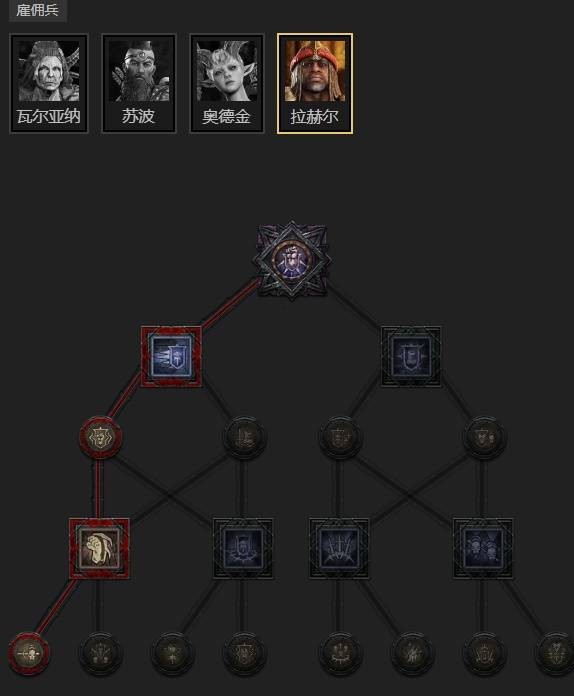574x696 pixels.
Task: Select the 拉赫尔 mercenary portrait
Action: pyautogui.click(x=315, y=83)
